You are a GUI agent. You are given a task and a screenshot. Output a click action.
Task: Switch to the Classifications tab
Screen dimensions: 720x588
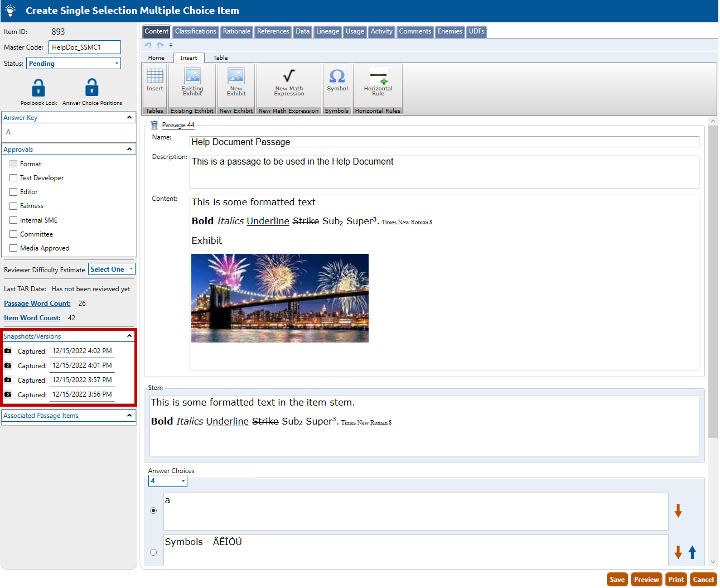coord(195,32)
